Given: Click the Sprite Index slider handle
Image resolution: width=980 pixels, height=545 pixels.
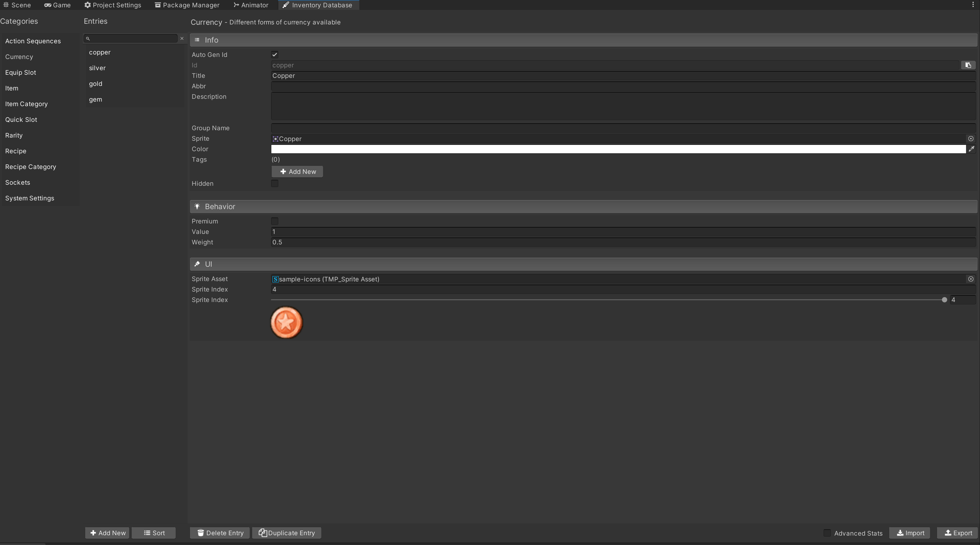Looking at the screenshot, I should 944,300.
